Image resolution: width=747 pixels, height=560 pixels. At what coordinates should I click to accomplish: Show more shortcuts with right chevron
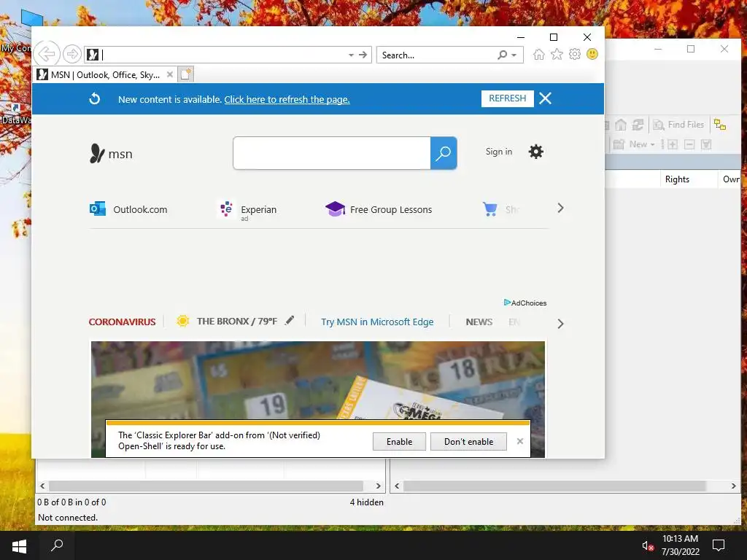(x=561, y=208)
